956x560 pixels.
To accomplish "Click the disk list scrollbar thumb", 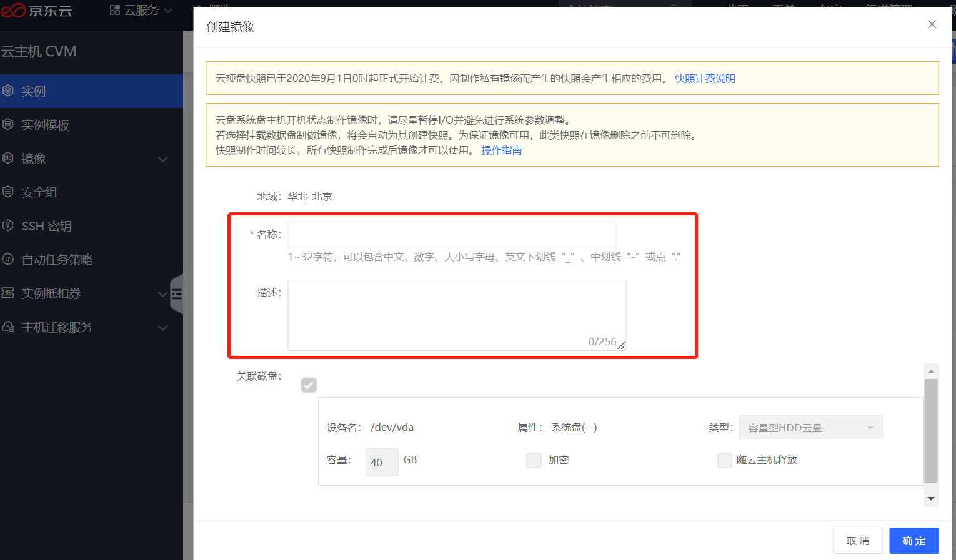I will tap(931, 431).
